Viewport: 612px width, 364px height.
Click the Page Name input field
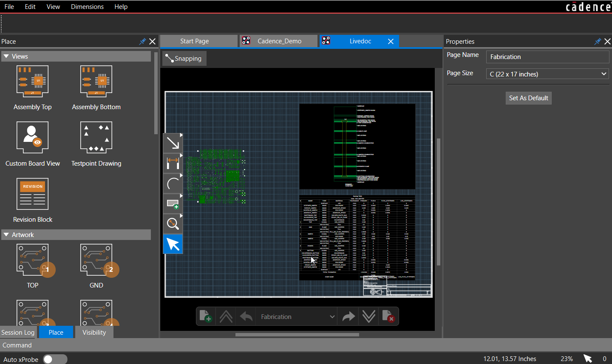[547, 57]
